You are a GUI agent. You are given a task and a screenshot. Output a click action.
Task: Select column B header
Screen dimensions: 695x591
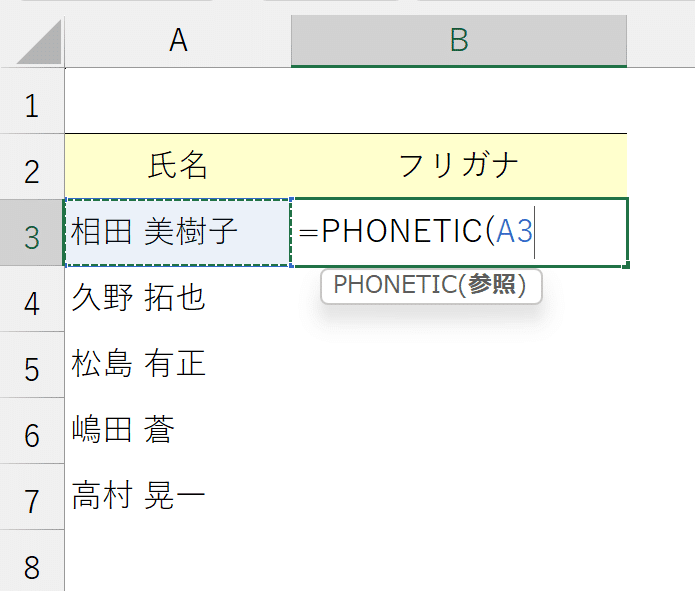pyautogui.click(x=459, y=41)
